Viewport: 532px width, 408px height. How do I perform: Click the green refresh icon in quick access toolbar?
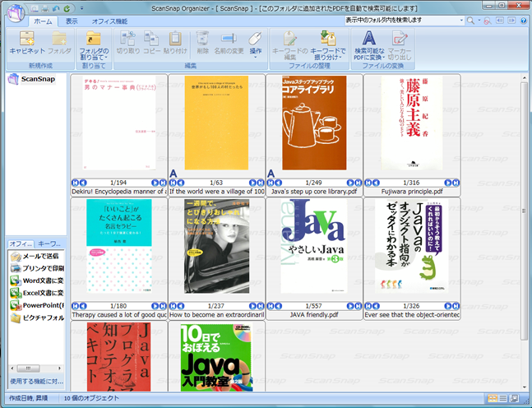coord(67,8)
